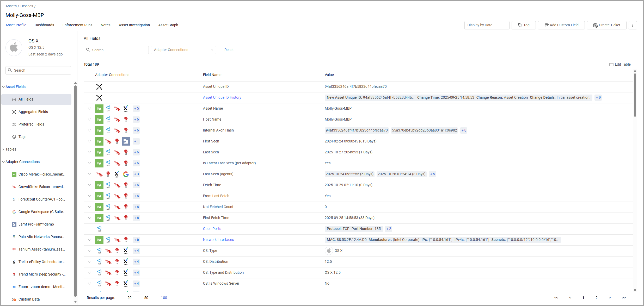
Task: Click the Apple OS X logo in OS: Type row
Action: click(x=329, y=251)
